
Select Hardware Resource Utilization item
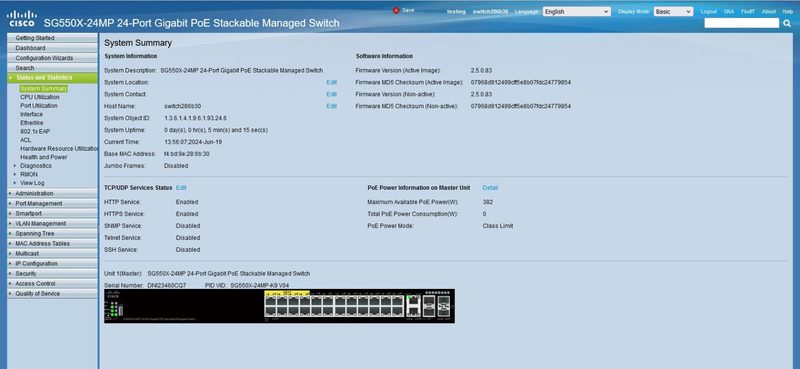coord(59,149)
